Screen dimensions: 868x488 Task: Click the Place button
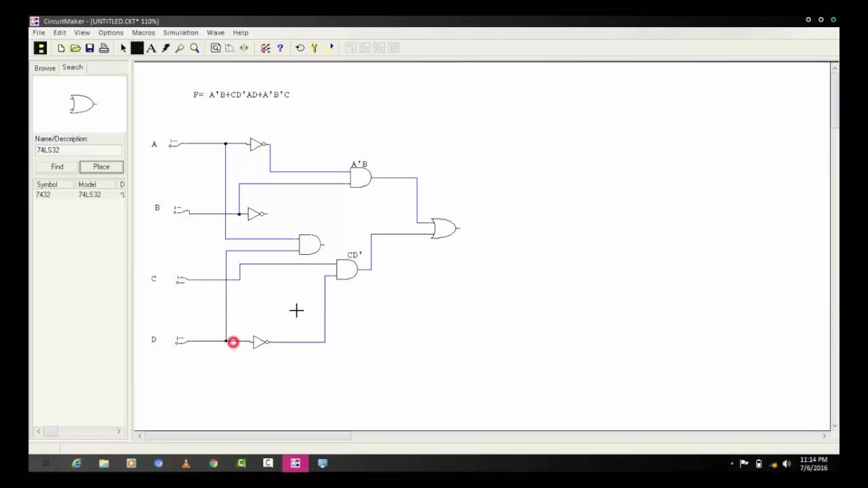(101, 167)
